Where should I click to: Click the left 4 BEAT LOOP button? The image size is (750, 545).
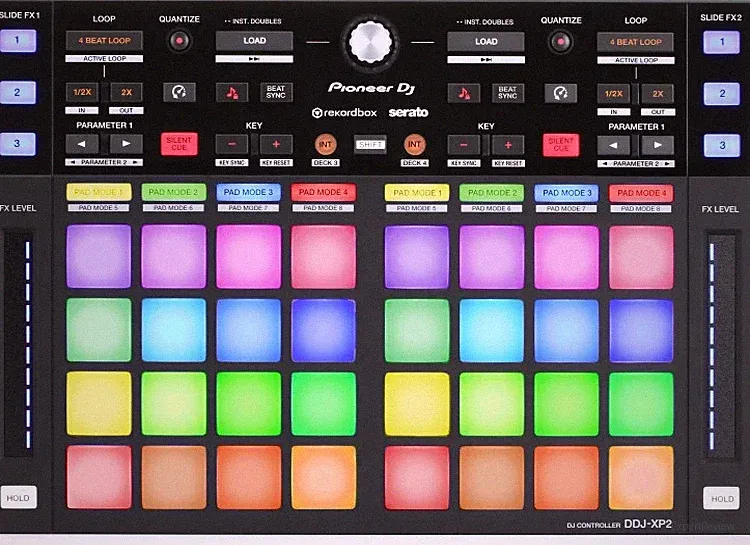104,41
